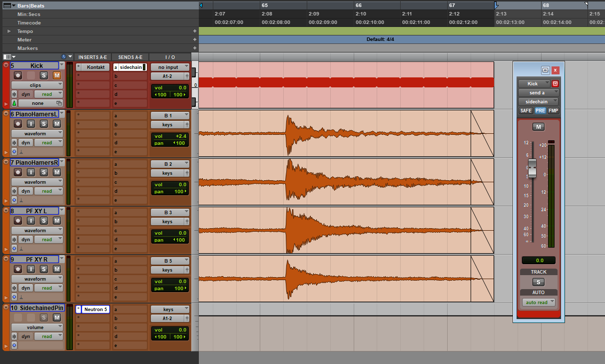Enable input monitoring on PianoHamersL

(31, 124)
